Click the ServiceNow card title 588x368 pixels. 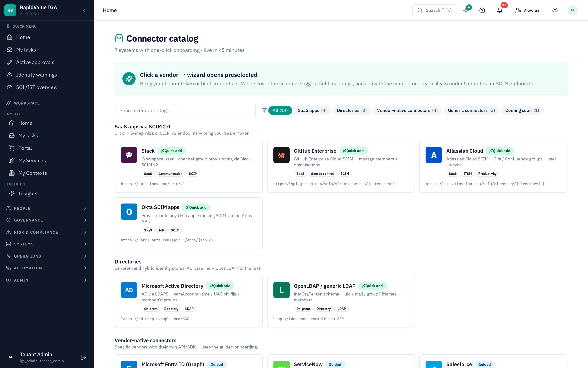click(x=308, y=364)
